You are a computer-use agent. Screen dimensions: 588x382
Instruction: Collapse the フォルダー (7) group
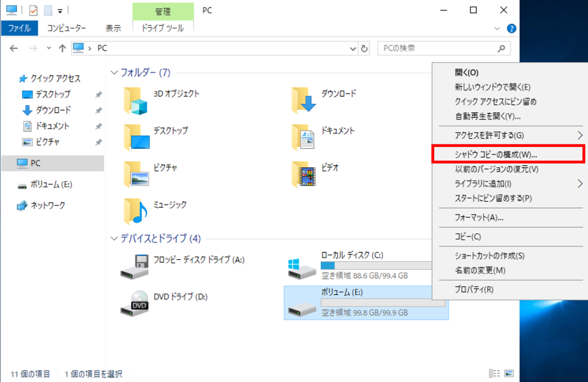(x=114, y=73)
